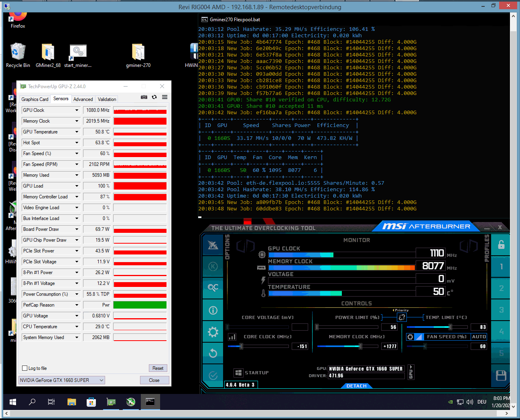
Task: Select Afterburner profile slot 5
Action: tap(501, 353)
